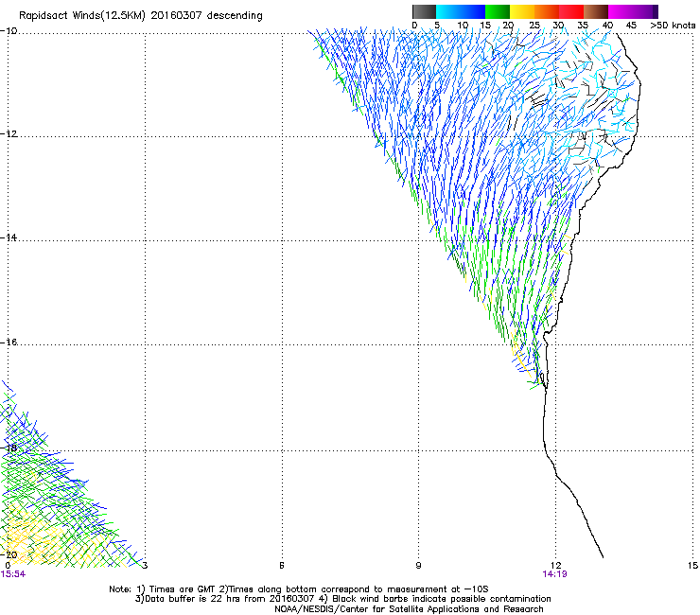
Task: Click the '3' longitude axis label
Action: click(x=145, y=566)
